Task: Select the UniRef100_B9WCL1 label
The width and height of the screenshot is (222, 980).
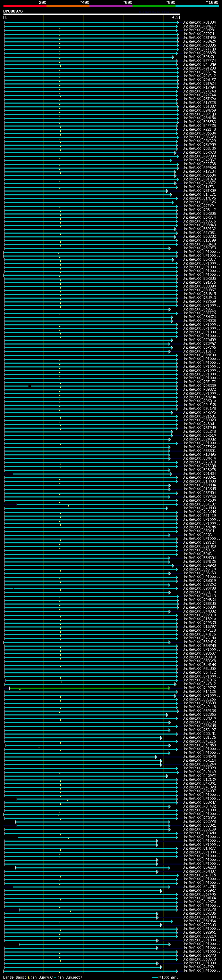Action: click(x=199, y=554)
